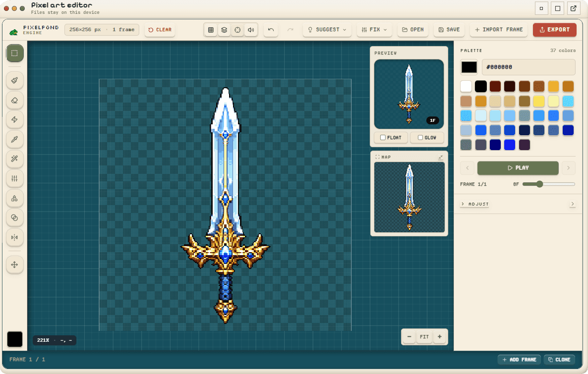The width and height of the screenshot is (588, 374).
Task: Open the sliders adjustment tool
Action: click(14, 178)
